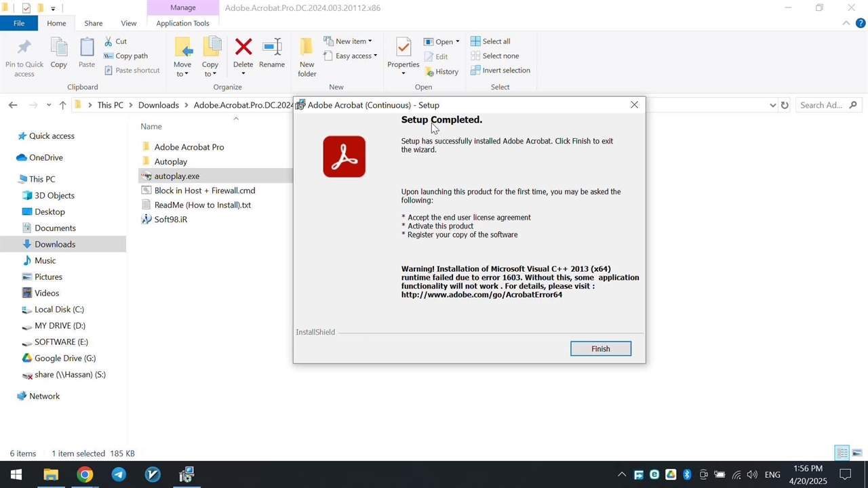868x488 pixels.
Task: Click the Finish button in the setup wizard
Action: [x=600, y=348]
